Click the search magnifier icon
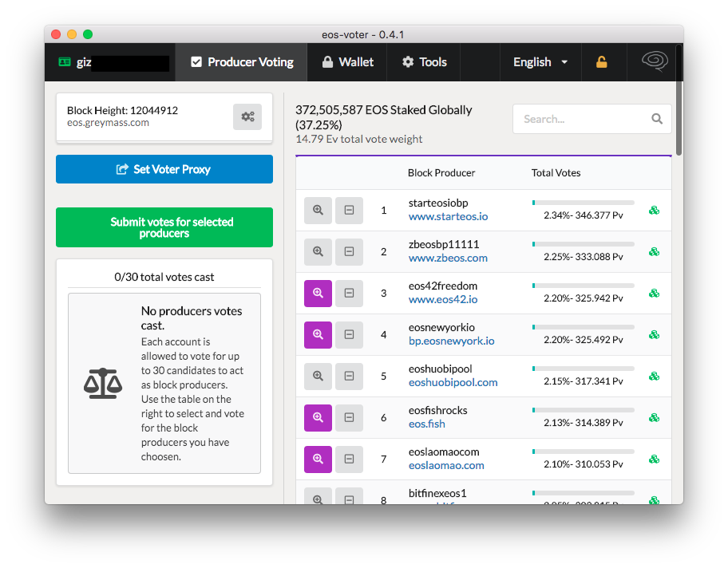Screen dimensions: 728x568 656,119
